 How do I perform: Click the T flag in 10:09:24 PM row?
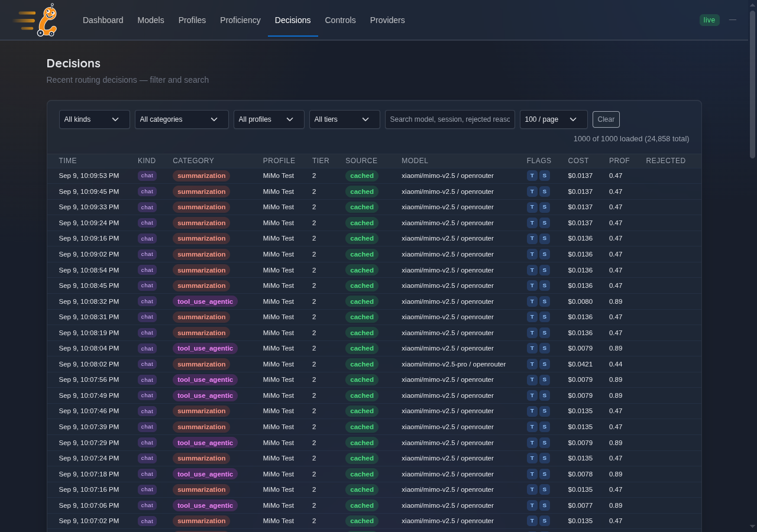(x=532, y=223)
